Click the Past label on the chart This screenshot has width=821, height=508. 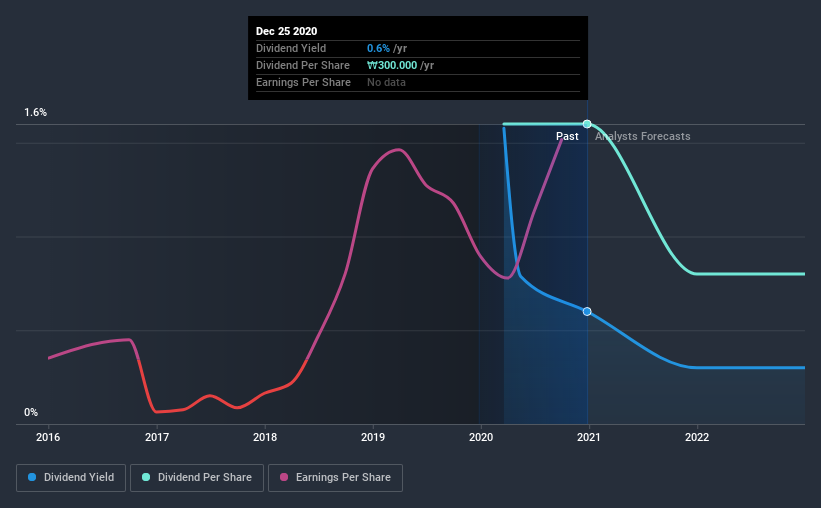coord(567,136)
